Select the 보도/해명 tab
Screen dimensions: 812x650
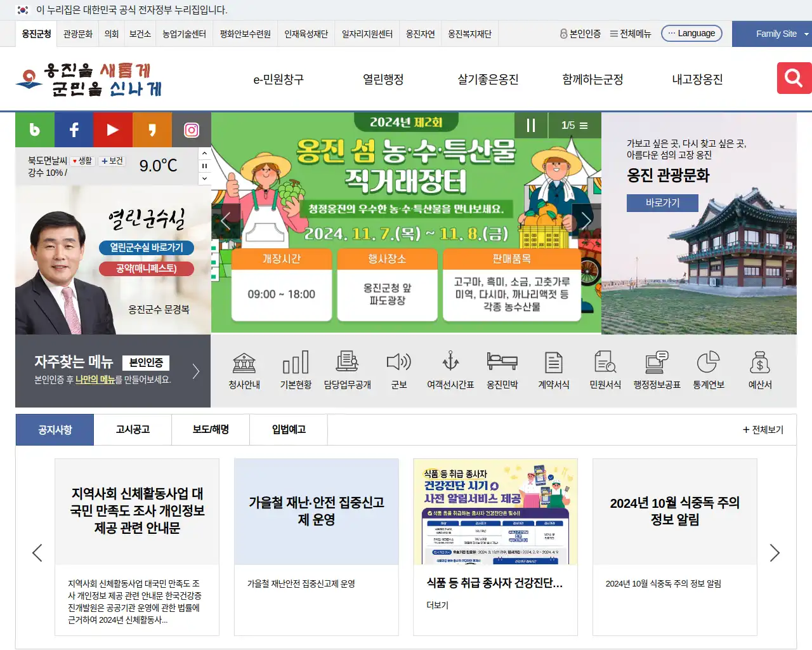click(x=211, y=430)
